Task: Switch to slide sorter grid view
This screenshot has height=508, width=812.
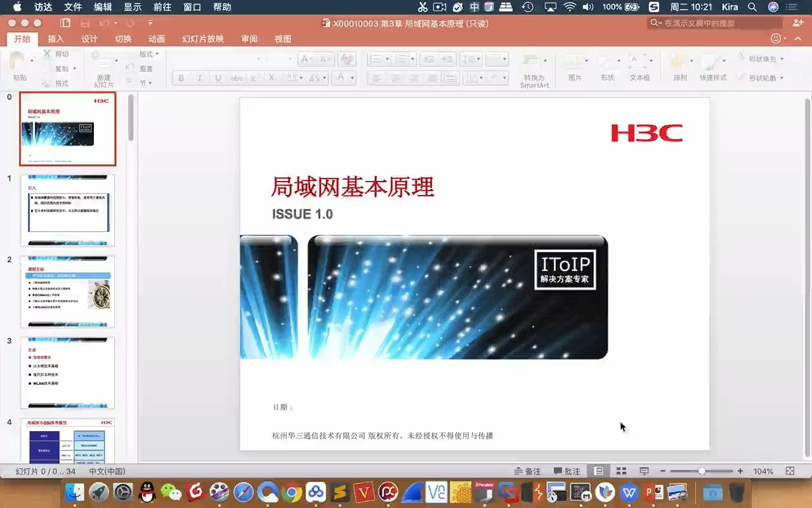Action: (621, 471)
